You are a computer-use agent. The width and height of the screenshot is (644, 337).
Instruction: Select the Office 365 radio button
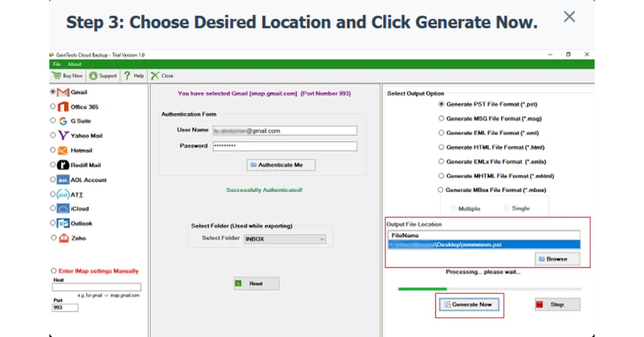click(x=53, y=107)
